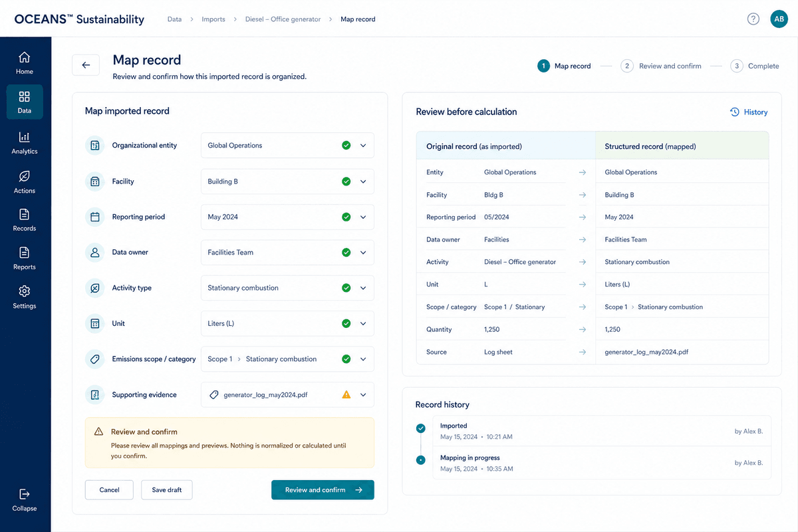The height and width of the screenshot is (532, 798).
Task: Expand the Emissions scope / category dropdown
Action: 363,359
